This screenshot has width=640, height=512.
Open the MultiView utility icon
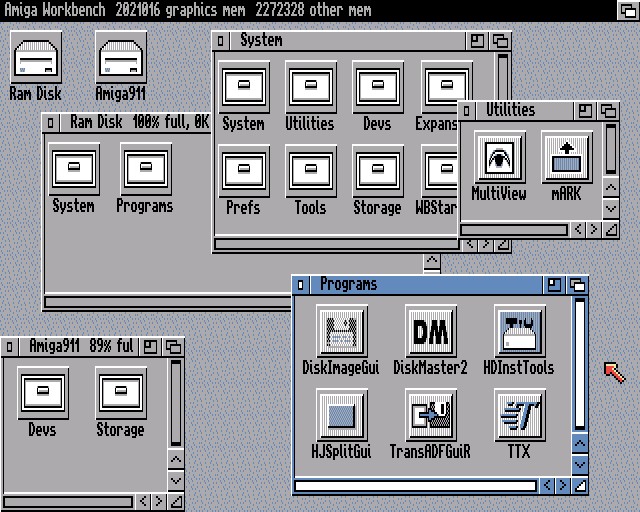click(499, 158)
